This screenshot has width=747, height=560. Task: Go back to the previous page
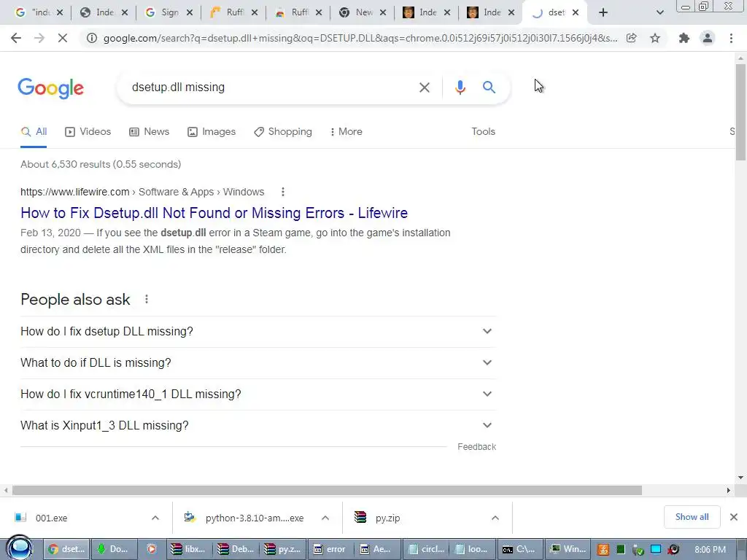(16, 38)
